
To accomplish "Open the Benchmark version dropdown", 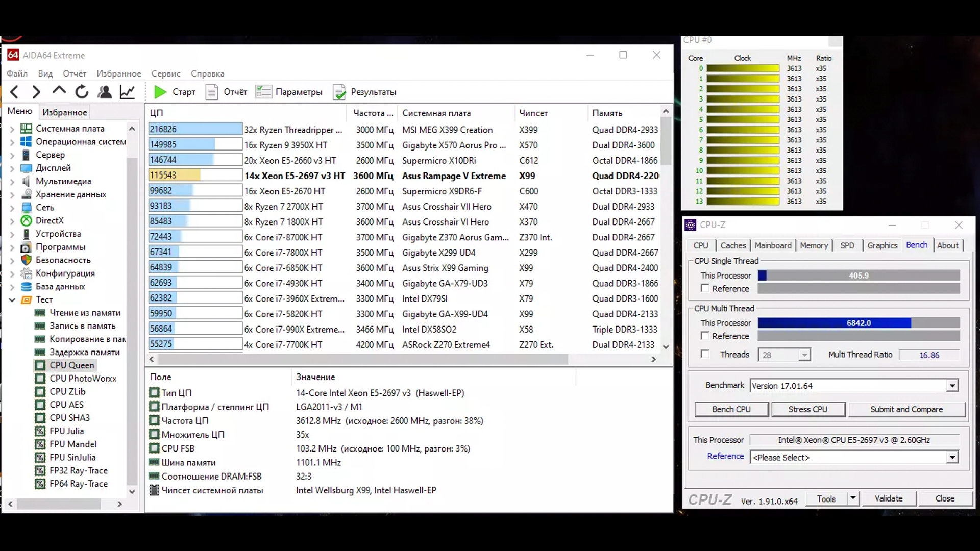I will (x=952, y=386).
